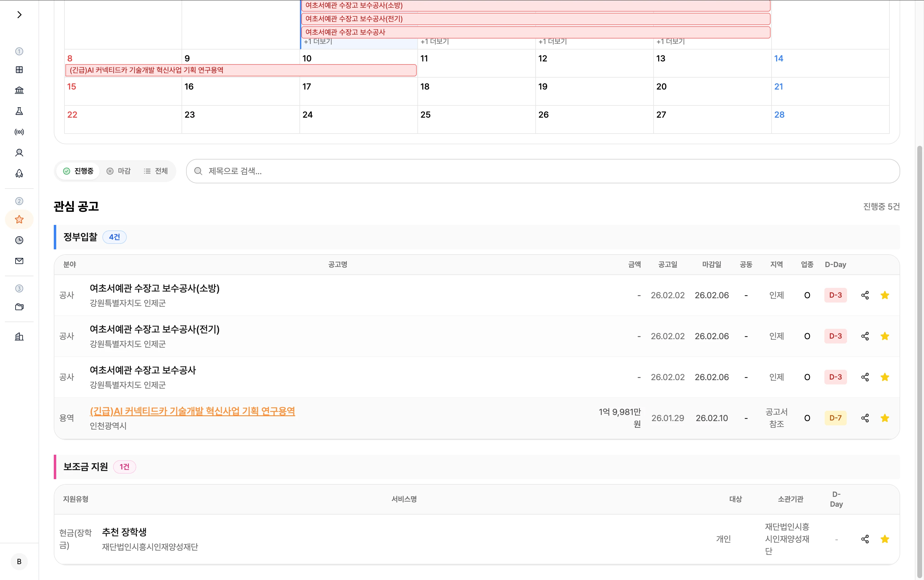Expand the collapsed sidebar with the chevron arrow
This screenshot has height=580, width=924.
[x=19, y=15]
